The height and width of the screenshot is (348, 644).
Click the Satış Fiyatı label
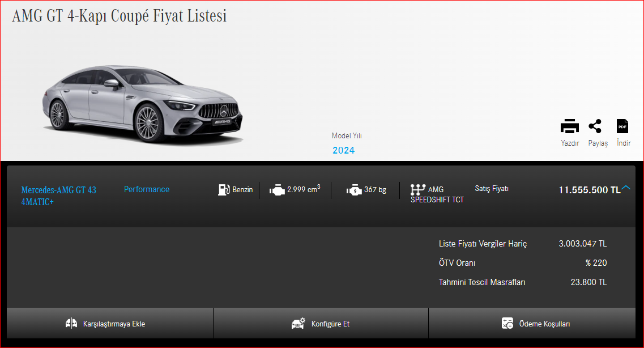click(492, 189)
